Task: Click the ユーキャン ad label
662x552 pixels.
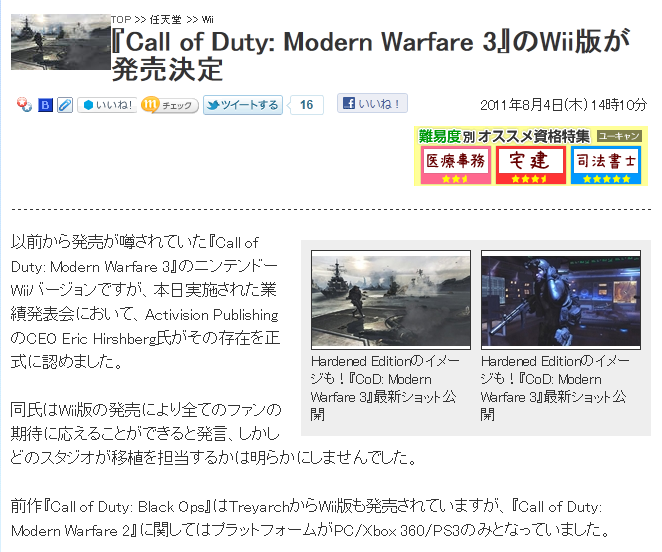Action: click(619, 136)
